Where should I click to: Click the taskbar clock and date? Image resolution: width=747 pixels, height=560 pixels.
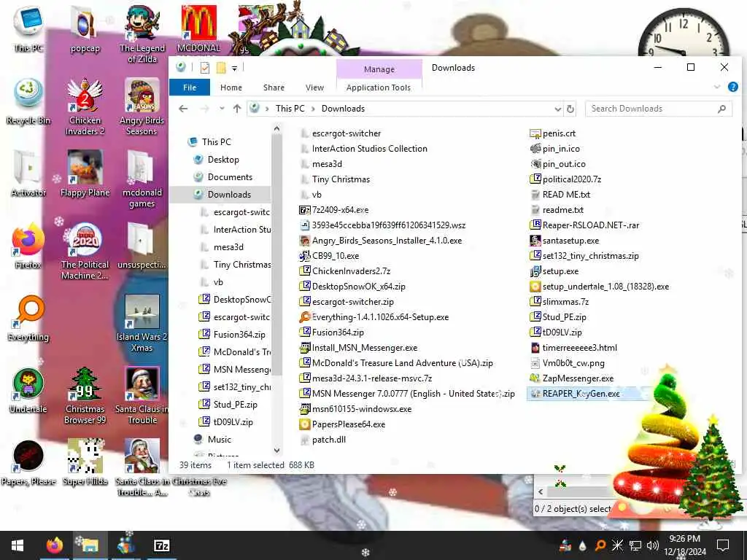[684, 545]
